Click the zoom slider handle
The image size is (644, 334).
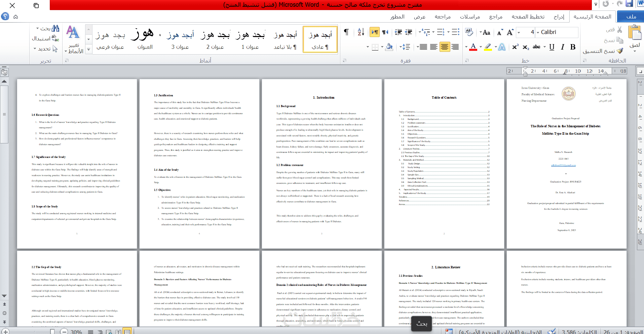52,332
